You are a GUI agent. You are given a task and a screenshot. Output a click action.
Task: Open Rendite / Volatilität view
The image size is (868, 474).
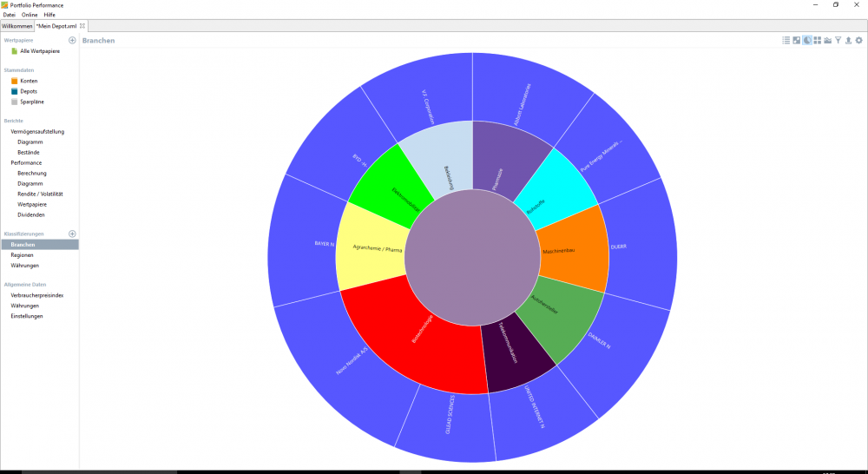(40, 194)
